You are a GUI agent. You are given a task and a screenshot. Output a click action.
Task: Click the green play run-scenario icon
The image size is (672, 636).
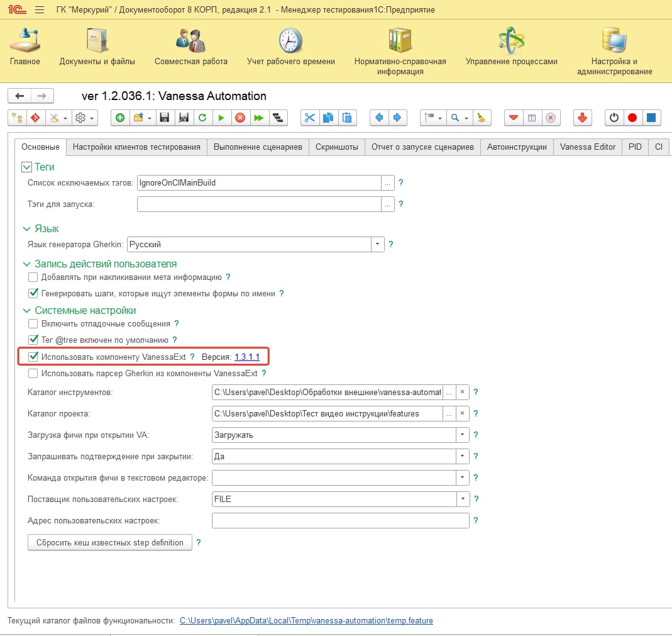click(x=221, y=118)
